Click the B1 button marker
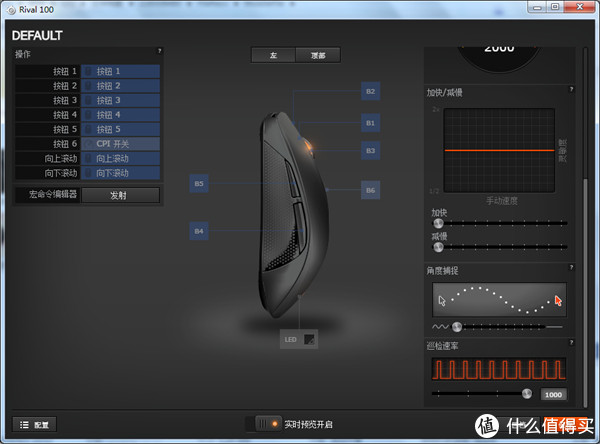Screen dimensions: 600x444 click(x=370, y=123)
